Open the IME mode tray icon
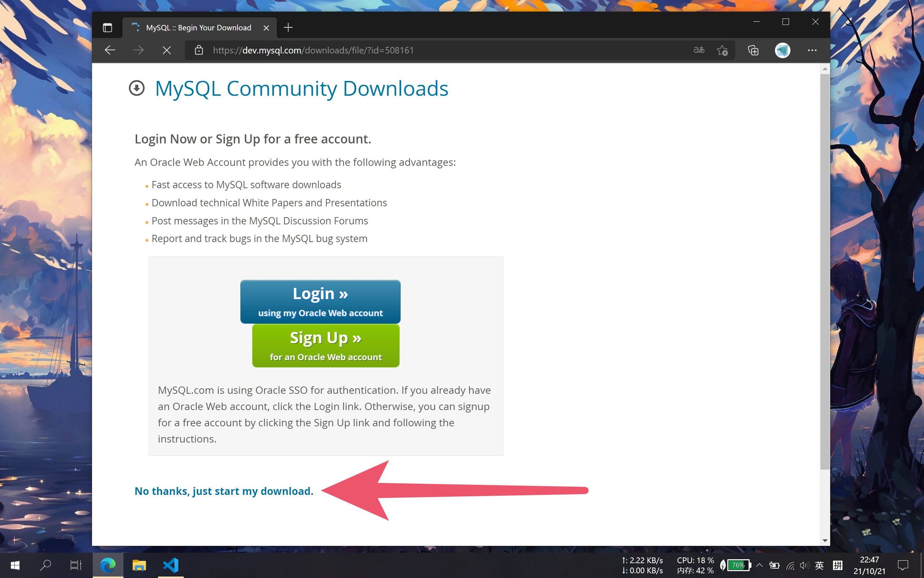 (x=838, y=565)
